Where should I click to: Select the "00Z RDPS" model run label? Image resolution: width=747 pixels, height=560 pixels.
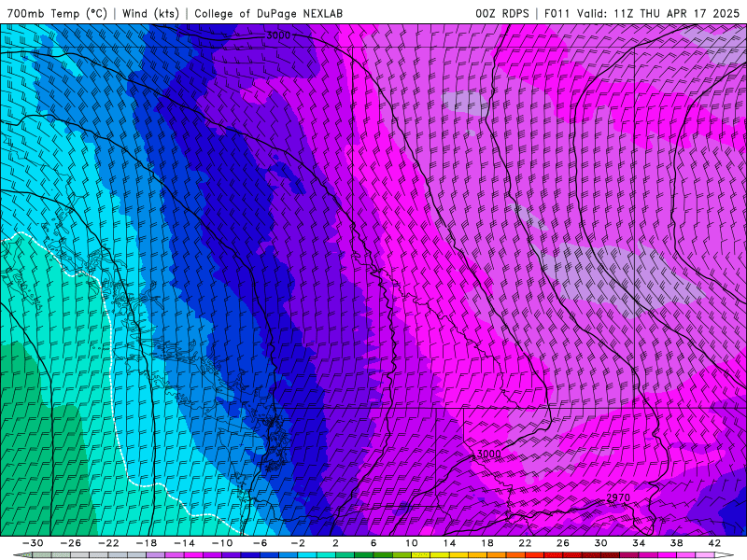point(502,13)
